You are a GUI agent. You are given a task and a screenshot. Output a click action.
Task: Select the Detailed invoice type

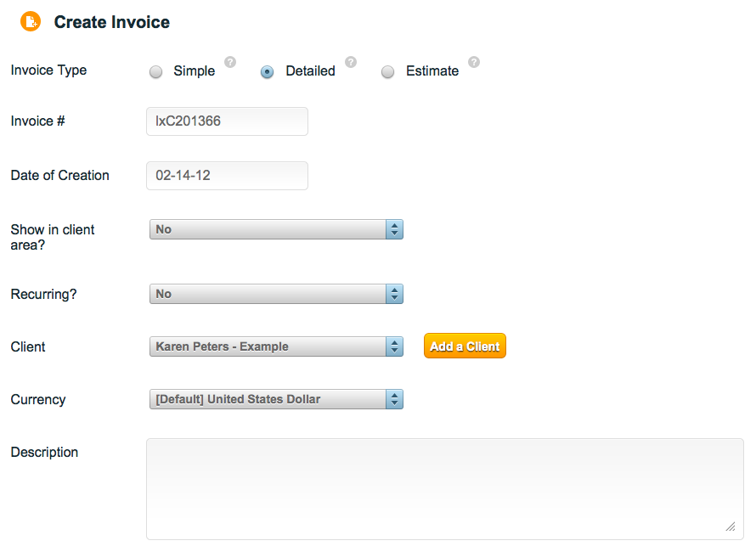pos(268,72)
